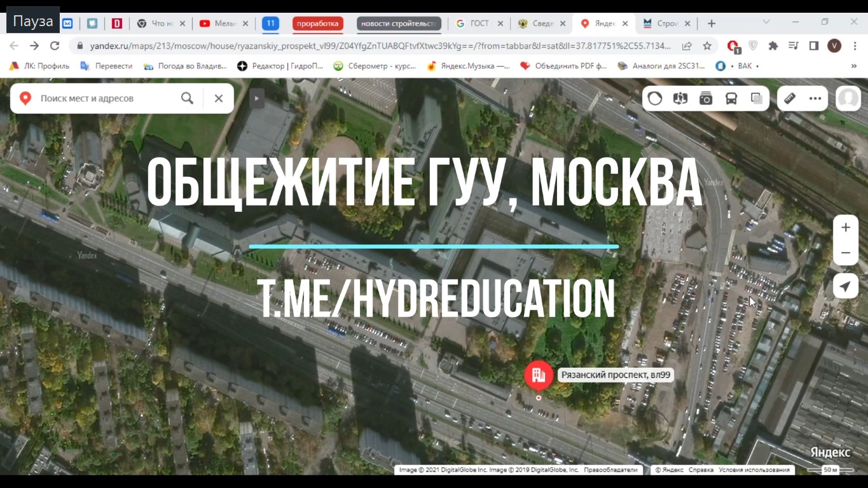Open 'Условия использования' footer link
The image size is (868, 488).
coord(754,470)
